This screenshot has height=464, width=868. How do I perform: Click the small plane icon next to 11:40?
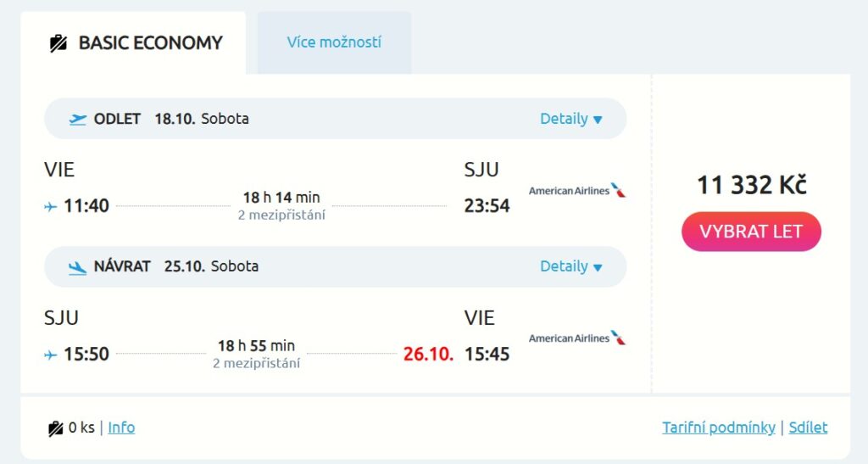(x=51, y=206)
